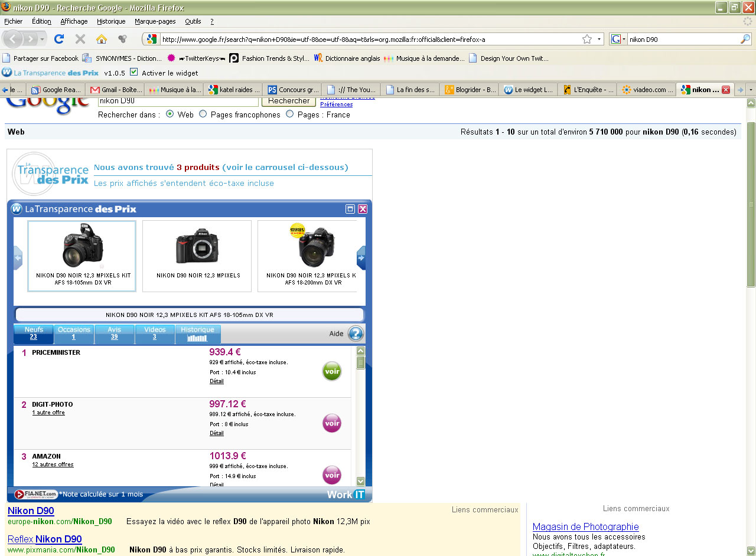Toggle the Activer le widget checkbox
This screenshot has height=556, width=756.
pyautogui.click(x=133, y=72)
